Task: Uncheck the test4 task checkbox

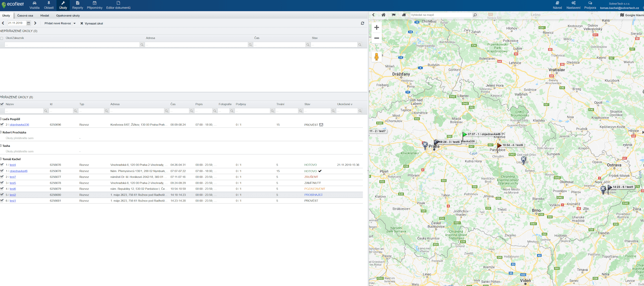Action: click(x=2, y=165)
